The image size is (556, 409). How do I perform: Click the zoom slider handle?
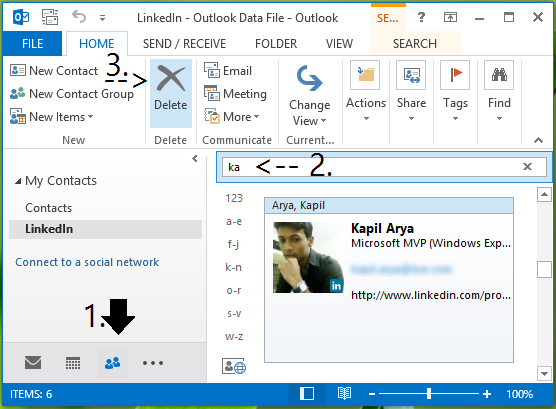pyautogui.click(x=429, y=393)
